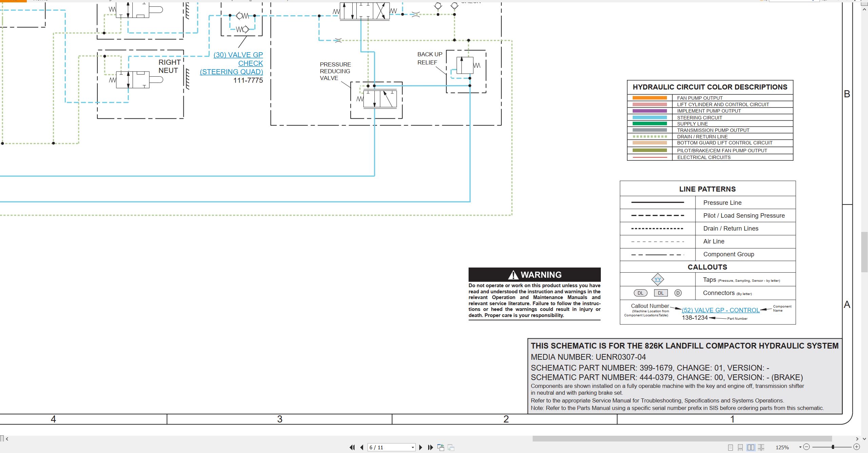This screenshot has width=868, height=453.
Task: Go to the next page
Action: [421, 447]
